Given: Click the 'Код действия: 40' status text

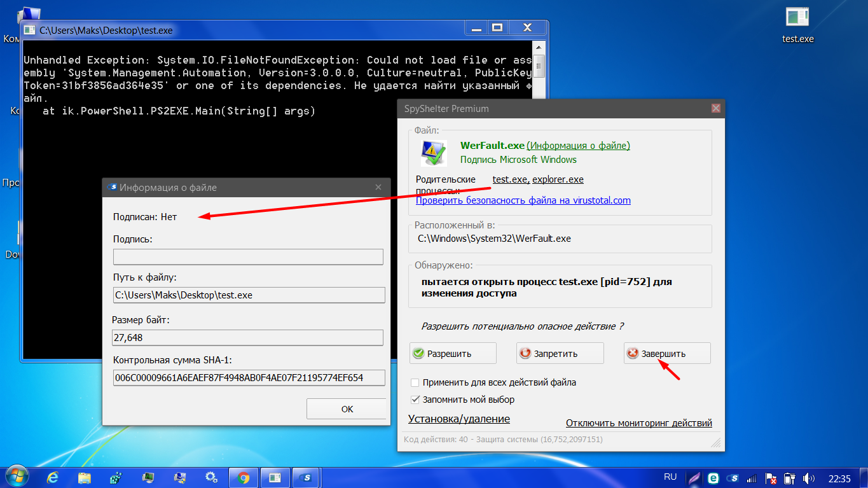Looking at the screenshot, I should (x=503, y=439).
